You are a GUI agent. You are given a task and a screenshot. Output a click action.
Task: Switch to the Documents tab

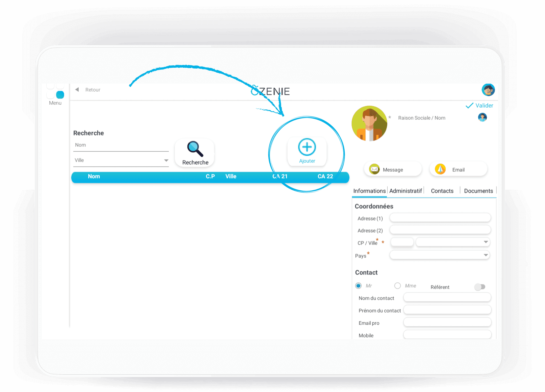pyautogui.click(x=478, y=191)
